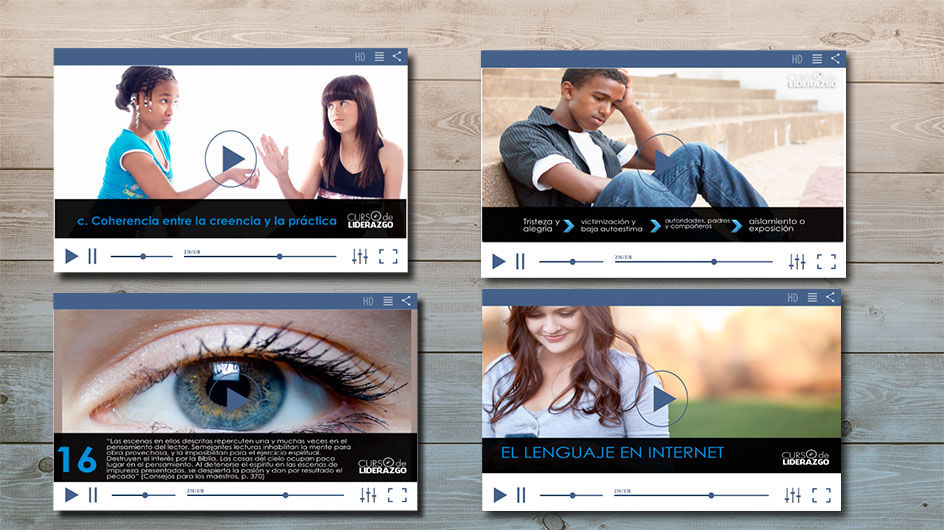Open equalizer settings in eye video player
The height and width of the screenshot is (530, 944).
click(x=368, y=495)
